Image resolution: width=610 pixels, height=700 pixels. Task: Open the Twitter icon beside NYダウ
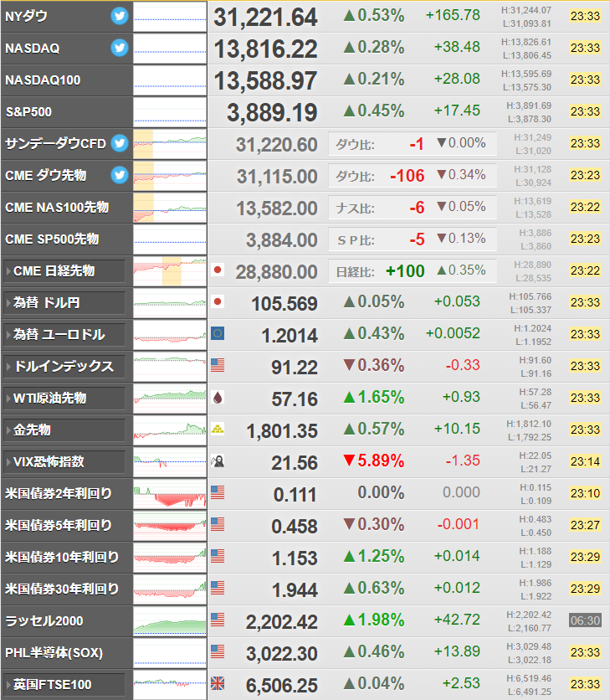pos(120,16)
